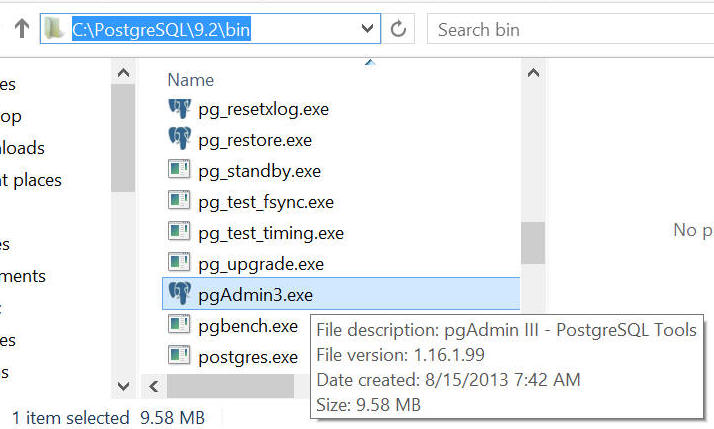Select the pgbench.exe file name
Viewport: 714px width, 429px height.
click(x=248, y=327)
